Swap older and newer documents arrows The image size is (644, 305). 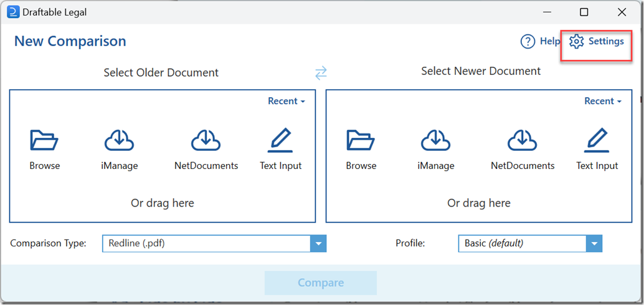click(x=321, y=73)
